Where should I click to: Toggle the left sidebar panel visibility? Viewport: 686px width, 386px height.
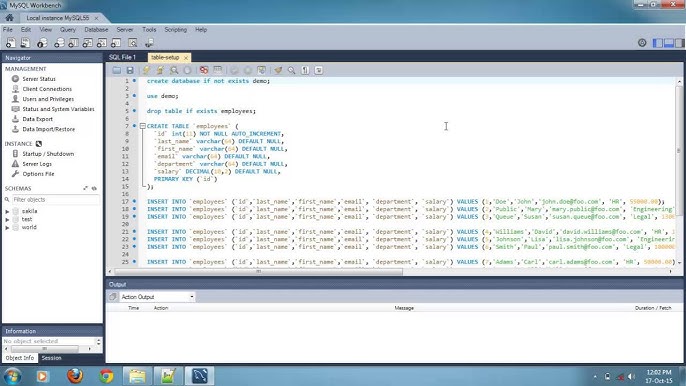click(x=658, y=43)
